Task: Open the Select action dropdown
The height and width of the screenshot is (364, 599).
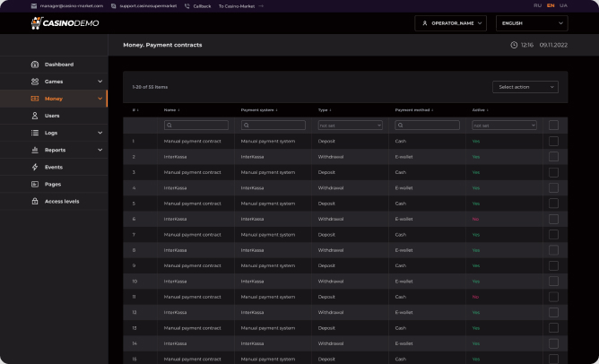Action: click(x=525, y=87)
